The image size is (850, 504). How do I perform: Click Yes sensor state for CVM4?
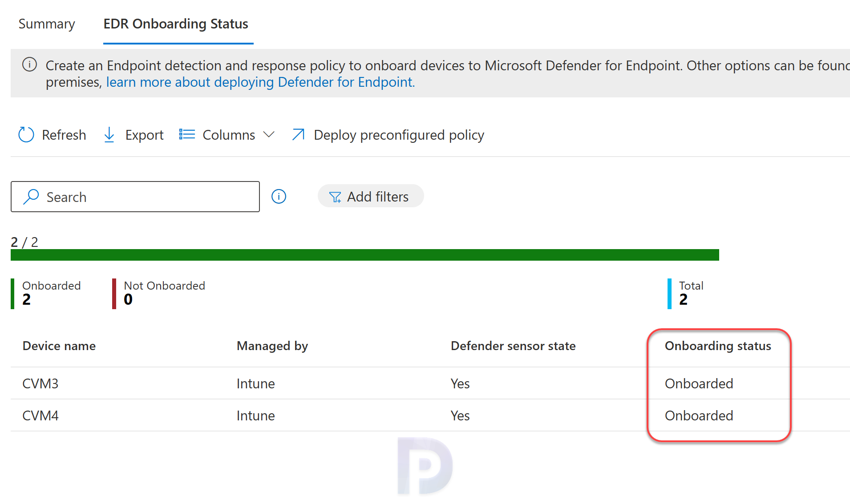(x=460, y=415)
